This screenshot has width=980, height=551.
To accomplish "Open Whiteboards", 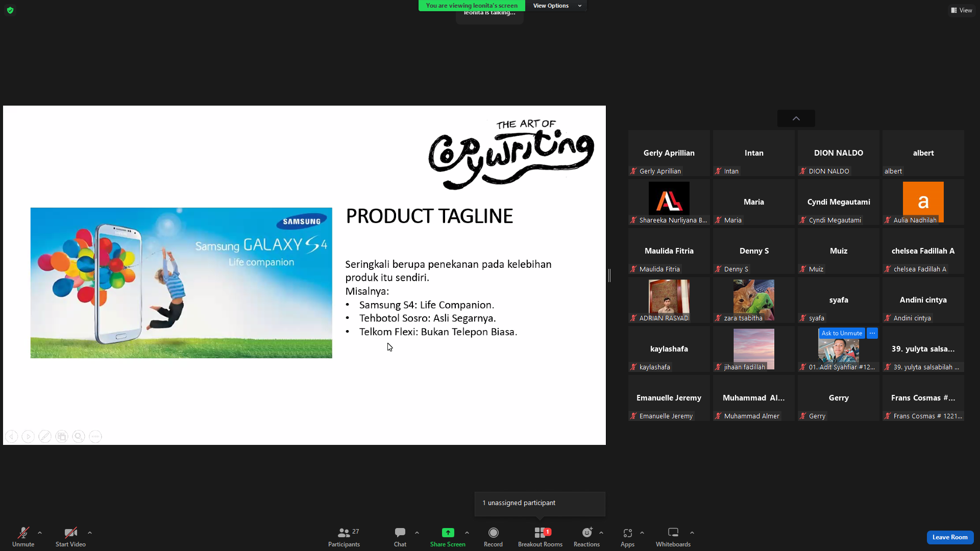I will pos(673,537).
